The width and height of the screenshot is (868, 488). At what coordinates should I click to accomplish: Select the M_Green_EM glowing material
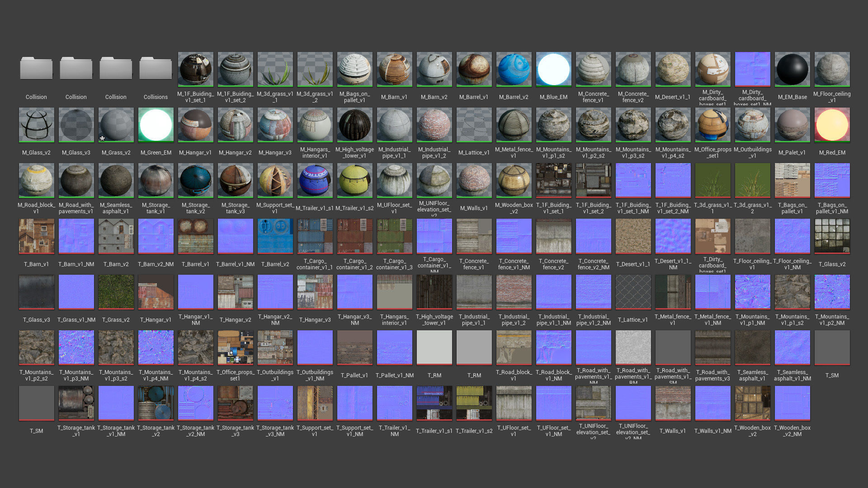click(x=156, y=125)
